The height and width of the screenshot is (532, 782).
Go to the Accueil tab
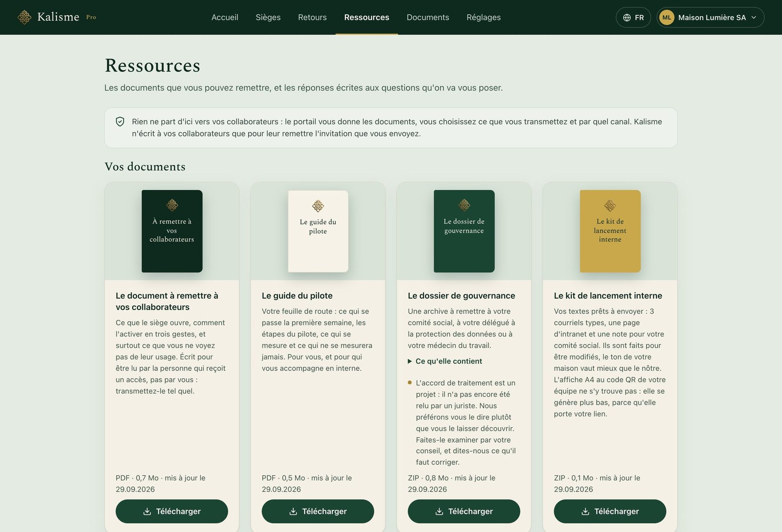225,17
